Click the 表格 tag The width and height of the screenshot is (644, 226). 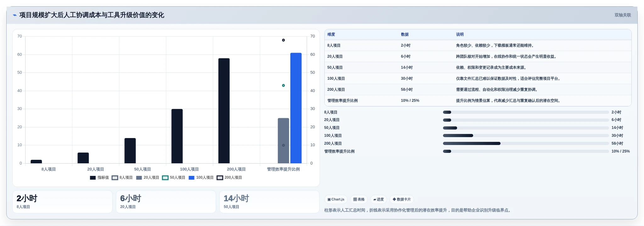359,200
